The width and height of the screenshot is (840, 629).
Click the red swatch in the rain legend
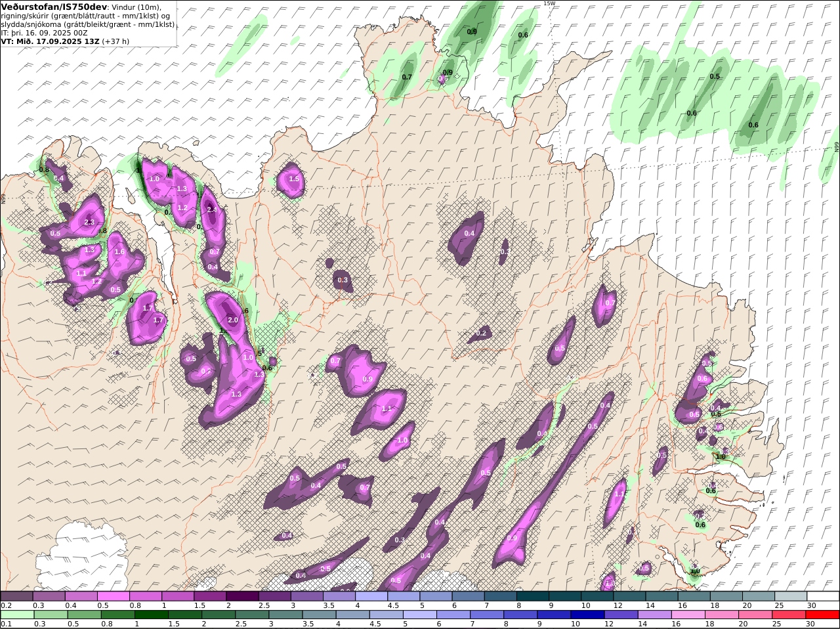[823, 615]
